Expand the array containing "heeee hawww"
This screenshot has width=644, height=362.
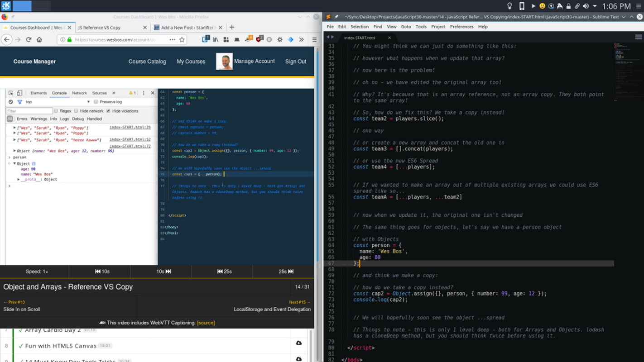[14, 140]
